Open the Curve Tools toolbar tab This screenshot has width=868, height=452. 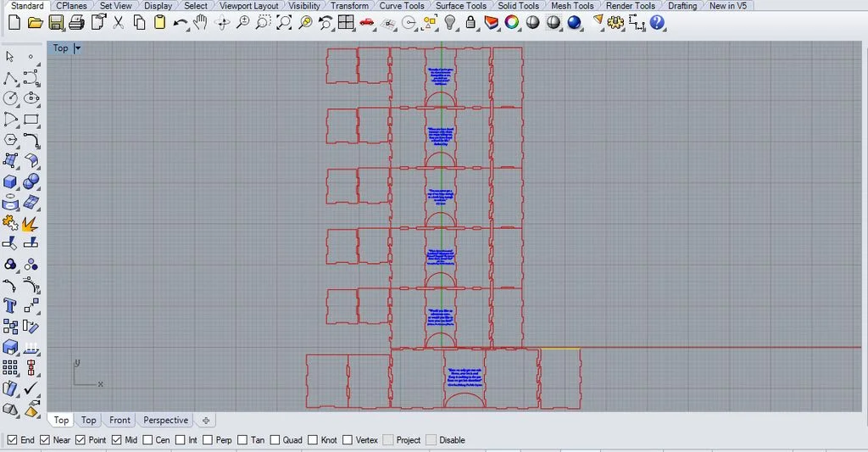tap(401, 6)
